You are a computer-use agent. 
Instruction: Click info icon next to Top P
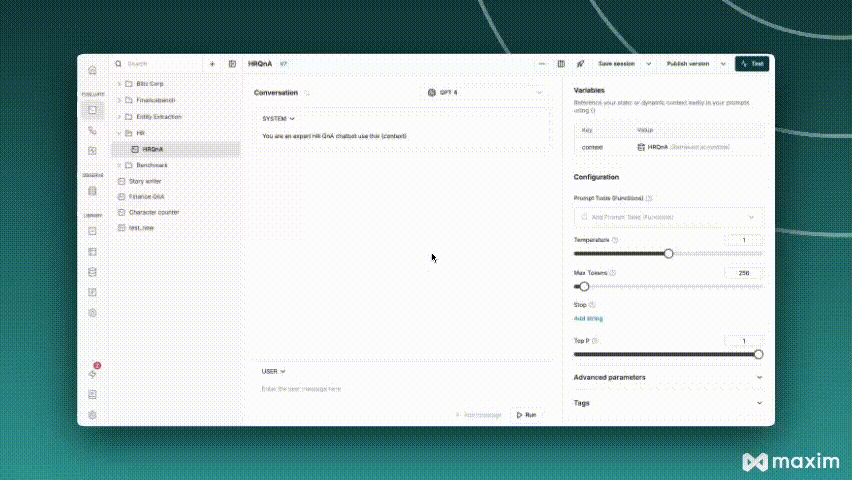click(x=595, y=341)
